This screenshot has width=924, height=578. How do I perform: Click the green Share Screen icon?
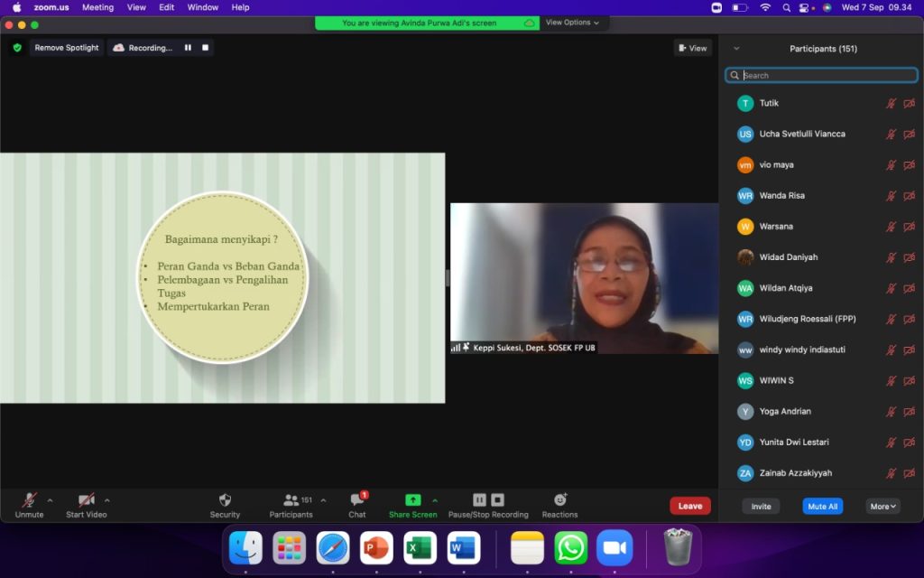[413, 500]
